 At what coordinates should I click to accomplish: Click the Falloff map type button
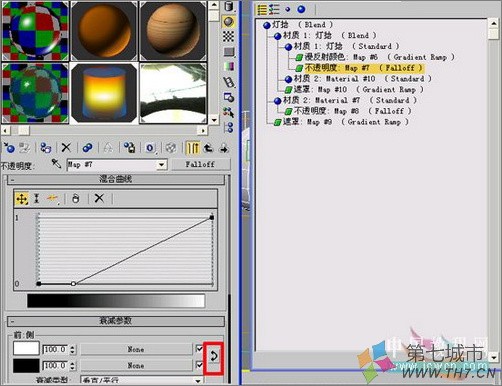tap(200, 164)
